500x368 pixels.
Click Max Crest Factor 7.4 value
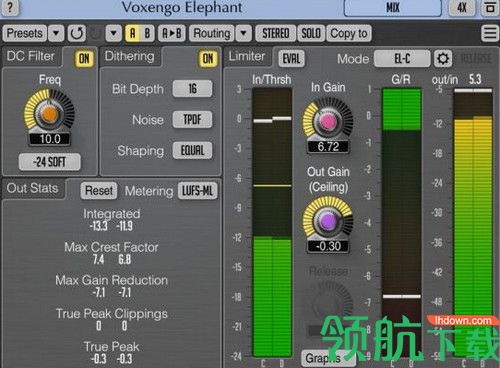coord(98,260)
